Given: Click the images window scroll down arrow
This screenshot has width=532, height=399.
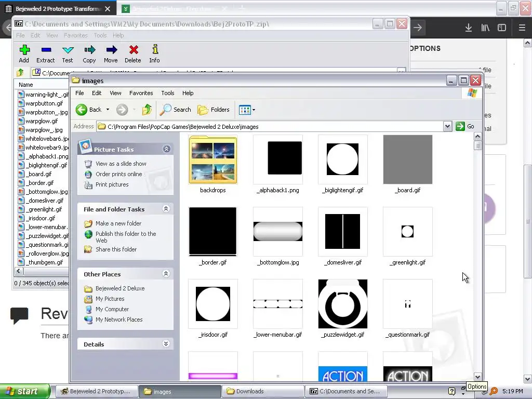Looking at the screenshot, I should pos(478,377).
